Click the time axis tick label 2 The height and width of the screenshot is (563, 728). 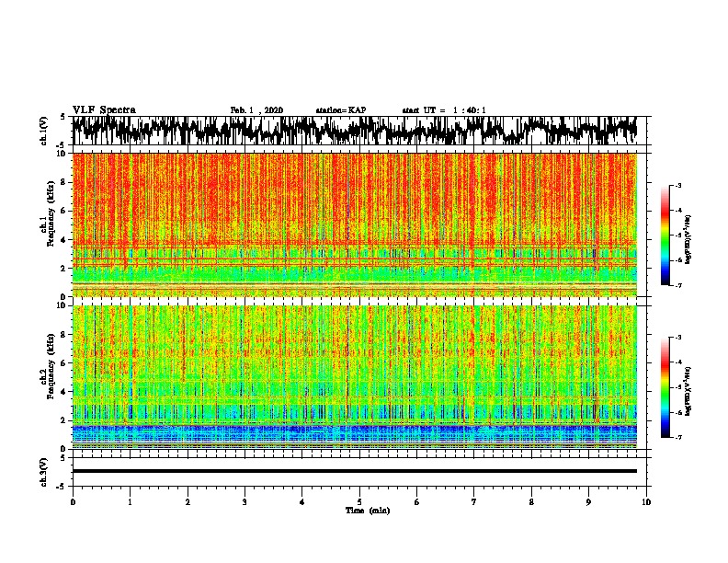click(x=188, y=502)
